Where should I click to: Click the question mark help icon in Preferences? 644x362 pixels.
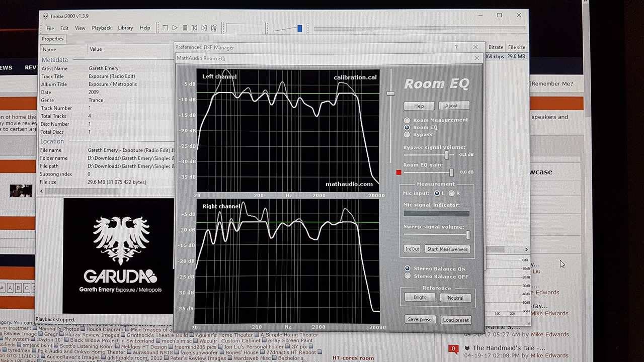click(456, 47)
